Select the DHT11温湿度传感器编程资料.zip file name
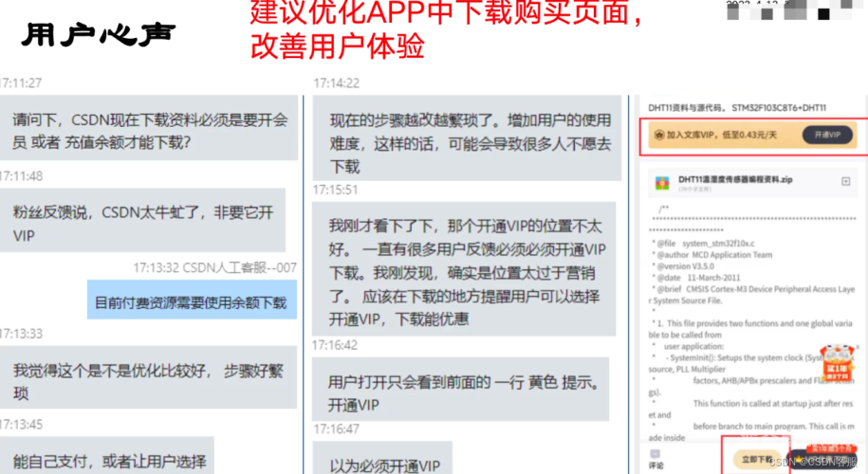This screenshot has width=868, height=474. (x=735, y=180)
